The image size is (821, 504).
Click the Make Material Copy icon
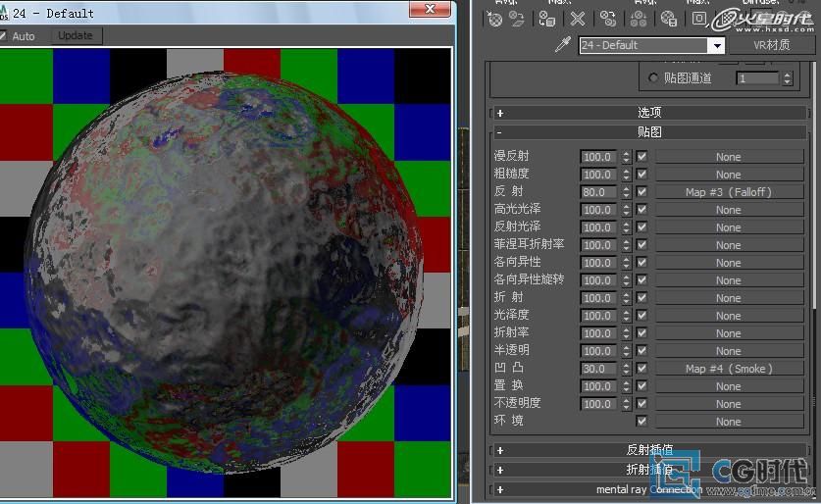tap(608, 20)
